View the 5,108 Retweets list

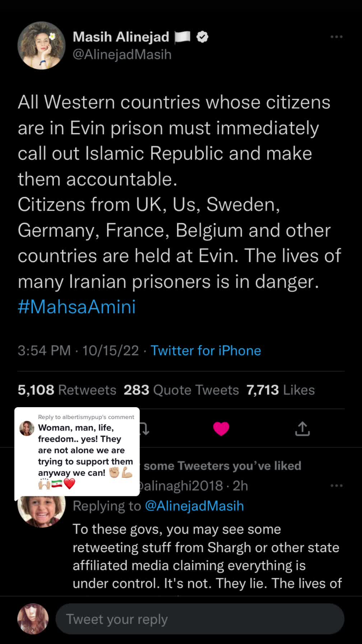click(67, 390)
